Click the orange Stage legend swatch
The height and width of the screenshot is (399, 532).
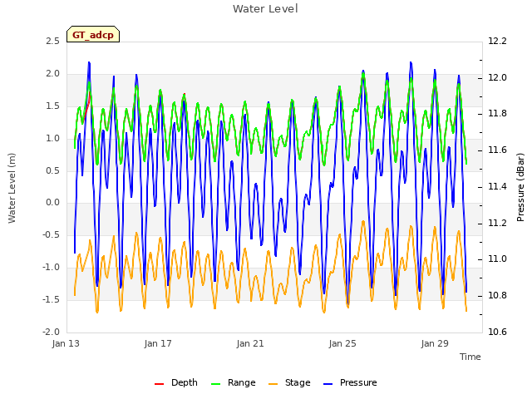point(273,384)
